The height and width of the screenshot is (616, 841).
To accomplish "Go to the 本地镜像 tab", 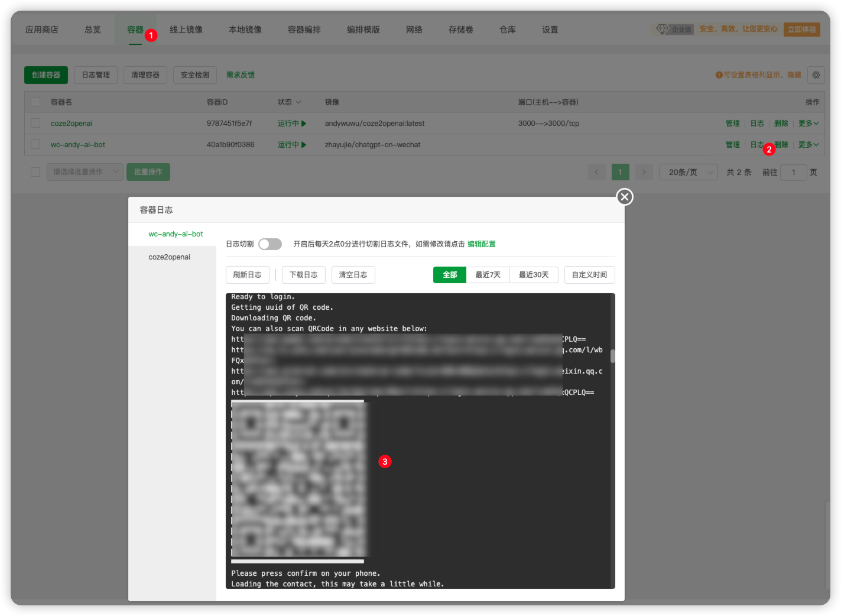I will [245, 30].
